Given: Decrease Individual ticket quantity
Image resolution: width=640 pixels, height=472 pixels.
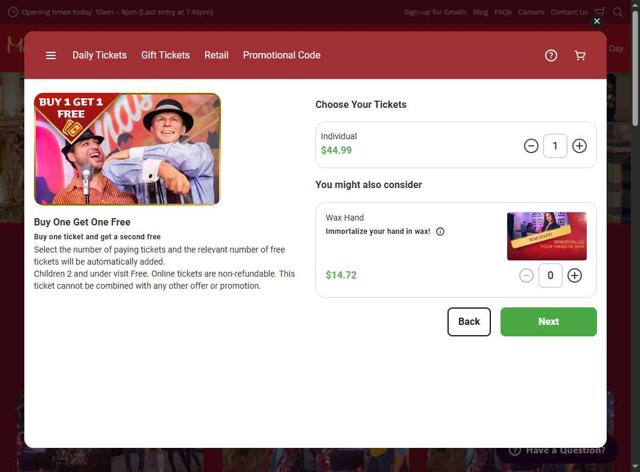Looking at the screenshot, I should pos(531,146).
